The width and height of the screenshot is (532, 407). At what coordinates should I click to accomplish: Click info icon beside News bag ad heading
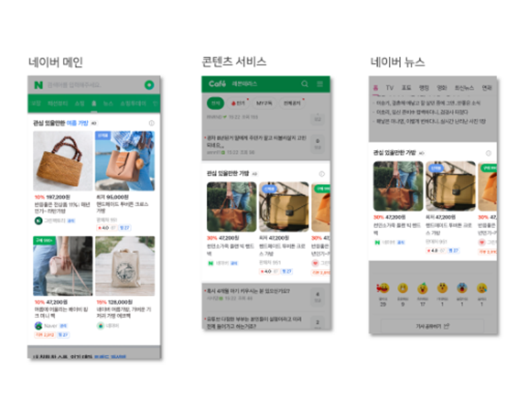coord(488,153)
